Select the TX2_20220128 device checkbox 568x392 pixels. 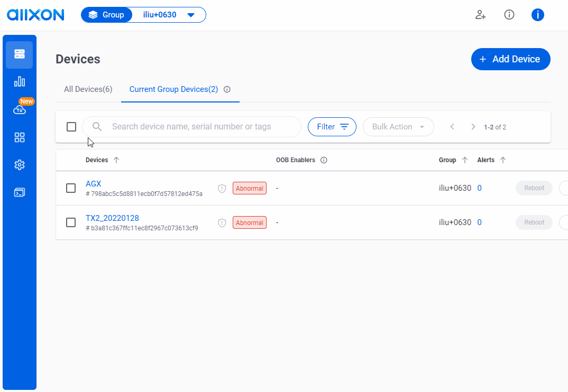point(71,222)
